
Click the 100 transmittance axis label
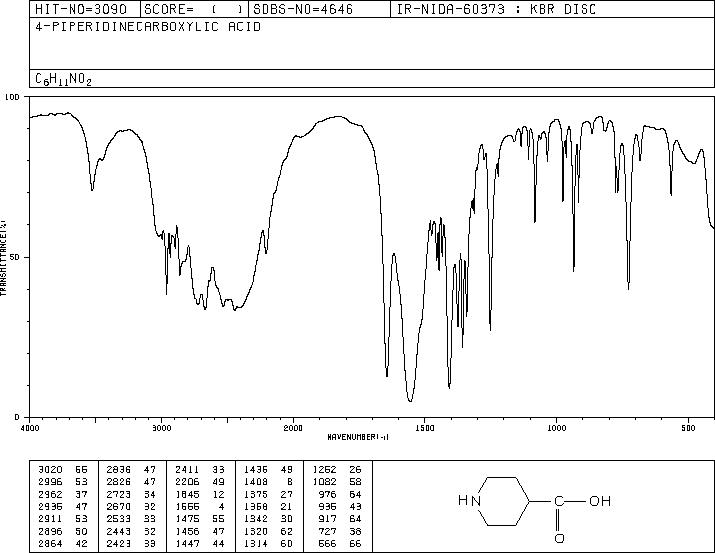click(x=12, y=97)
